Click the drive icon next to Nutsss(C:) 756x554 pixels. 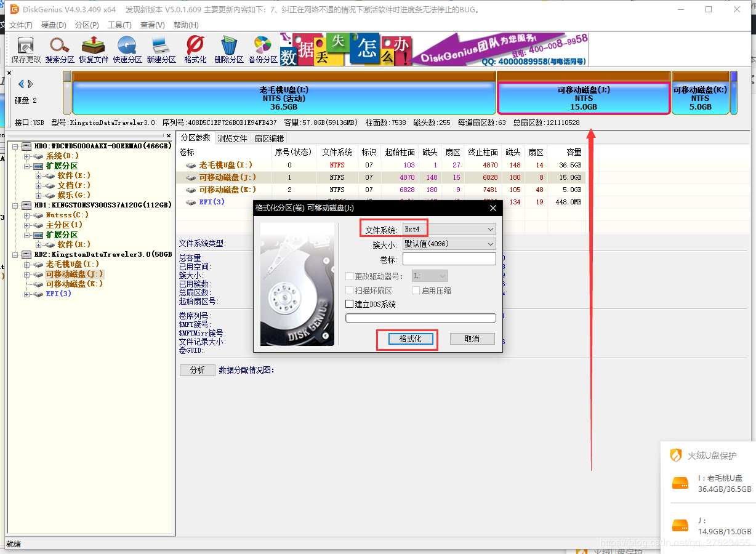(x=39, y=215)
